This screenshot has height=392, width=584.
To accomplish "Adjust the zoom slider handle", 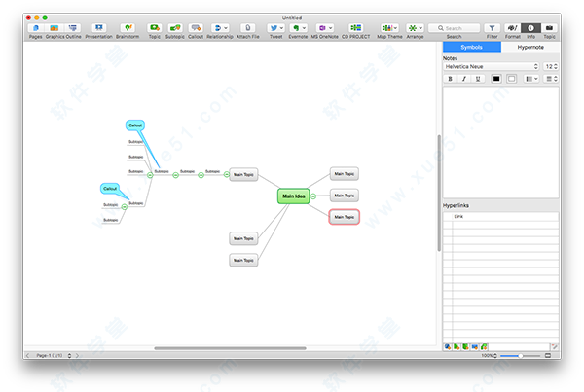I will (x=521, y=355).
